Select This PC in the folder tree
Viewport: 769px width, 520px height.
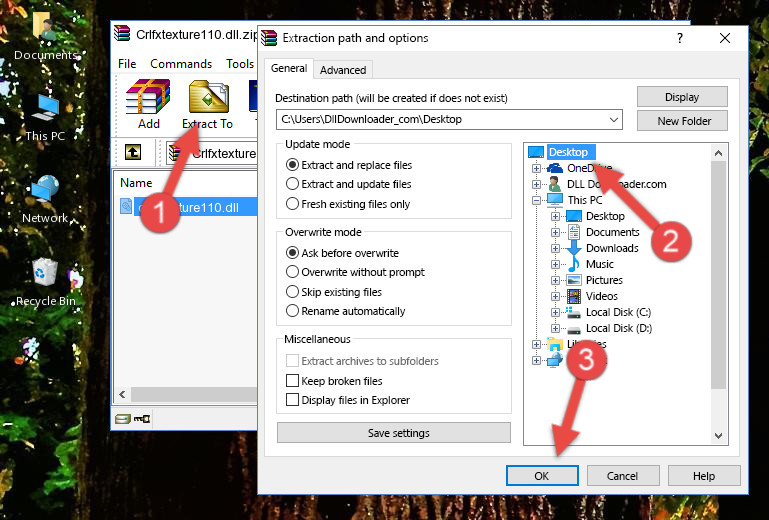585,200
